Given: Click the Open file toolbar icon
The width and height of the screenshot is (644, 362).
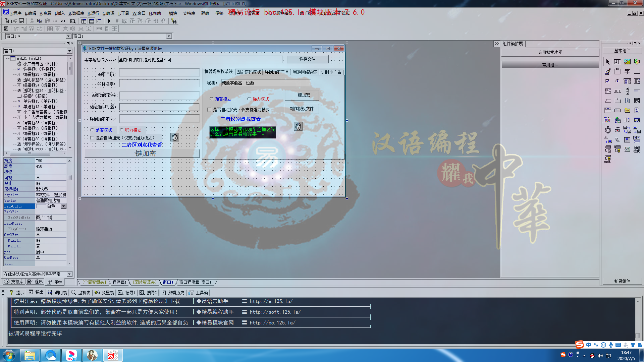Looking at the screenshot, I should (14, 21).
